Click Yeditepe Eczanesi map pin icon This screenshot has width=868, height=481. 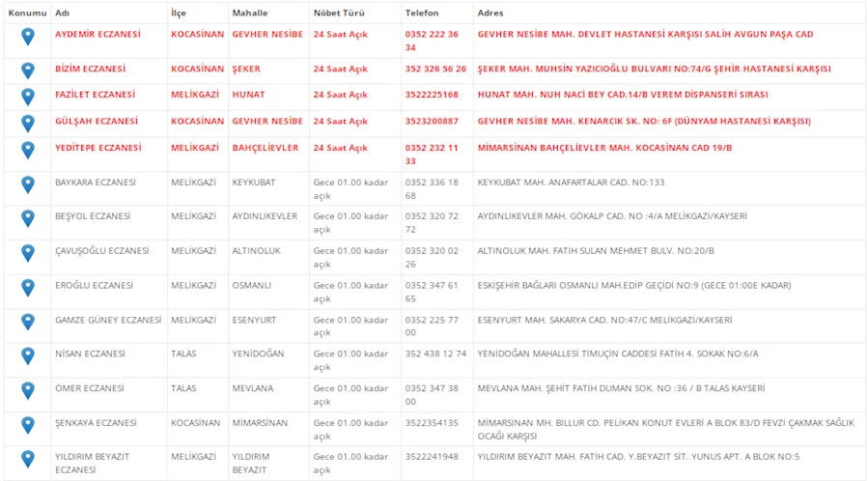[x=28, y=151]
